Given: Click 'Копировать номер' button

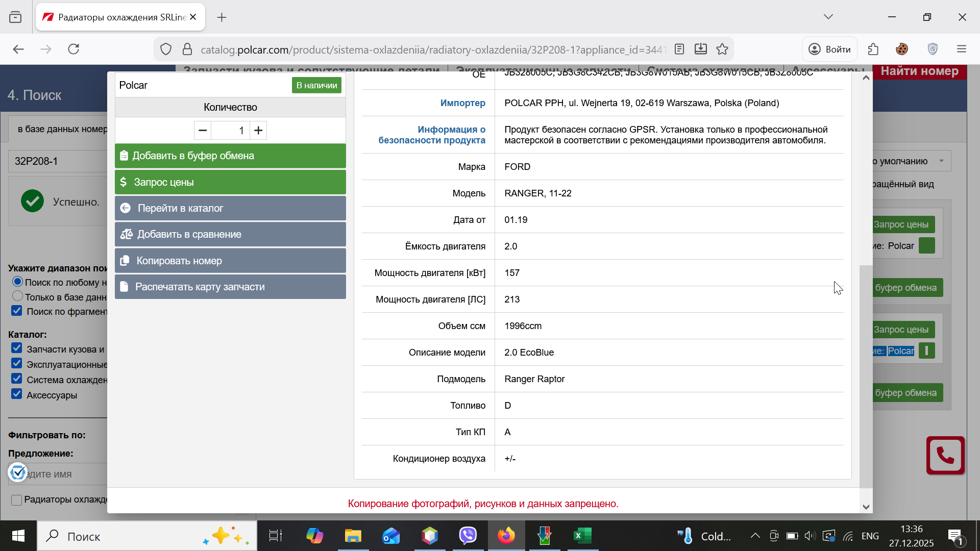Looking at the screenshot, I should click(230, 261).
